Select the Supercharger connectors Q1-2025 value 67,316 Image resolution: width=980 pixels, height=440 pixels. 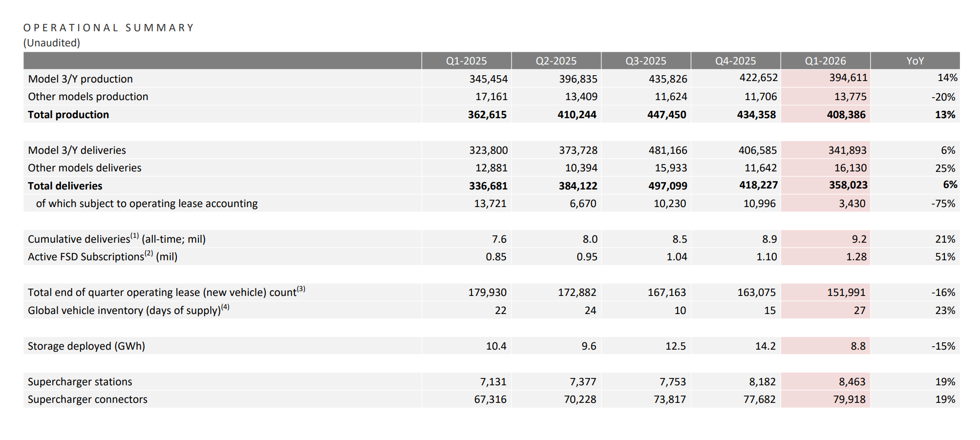tap(490, 399)
